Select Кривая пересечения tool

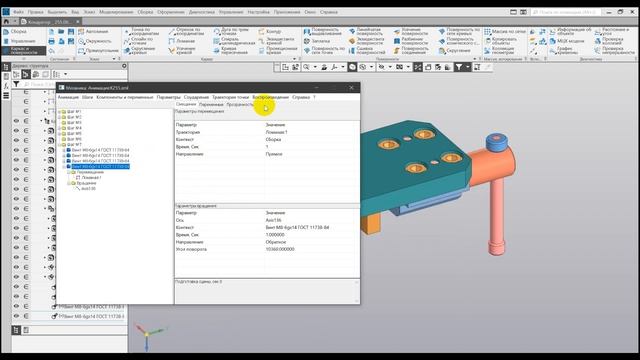pyautogui.click(x=231, y=50)
